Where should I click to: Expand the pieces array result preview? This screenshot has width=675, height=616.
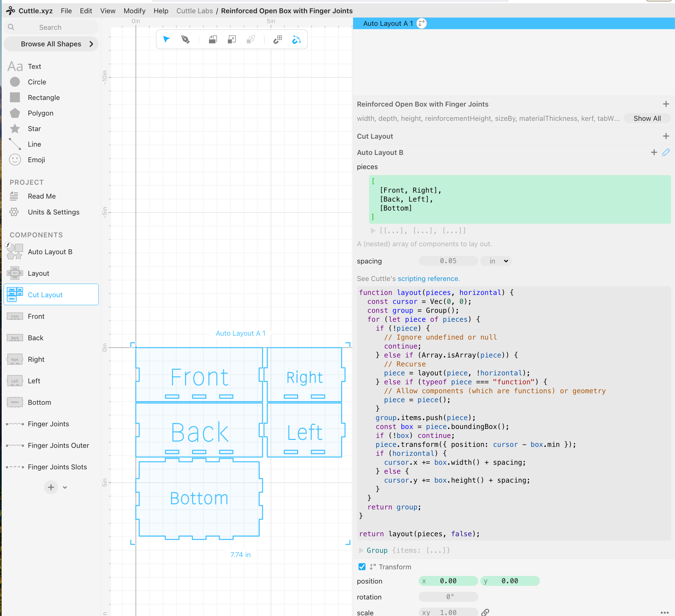373,230
